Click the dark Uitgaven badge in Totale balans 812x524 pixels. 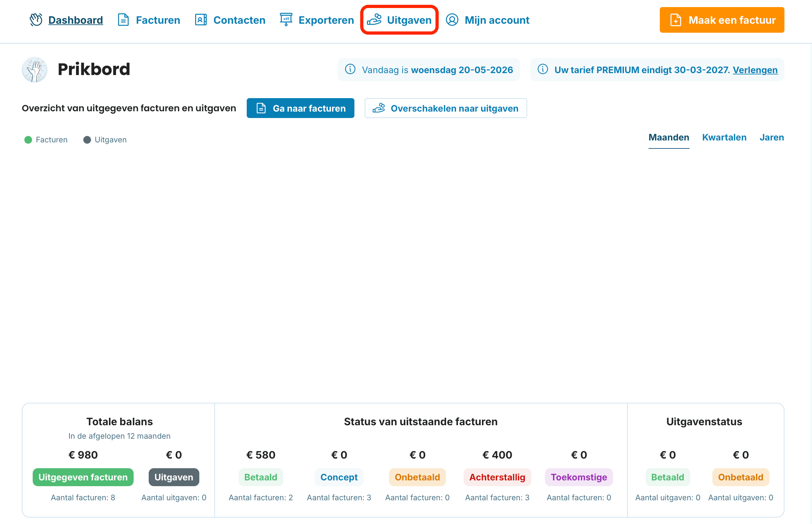pos(174,477)
